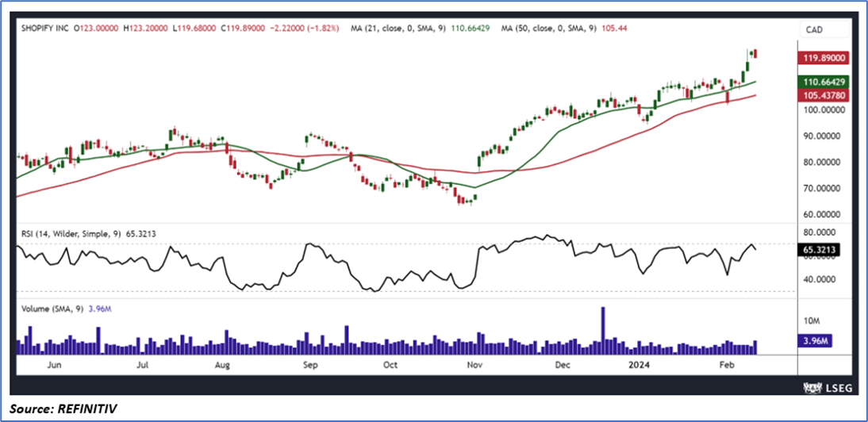868x422 pixels.
Task: Click the Oct date axis label
Action: pos(391,365)
